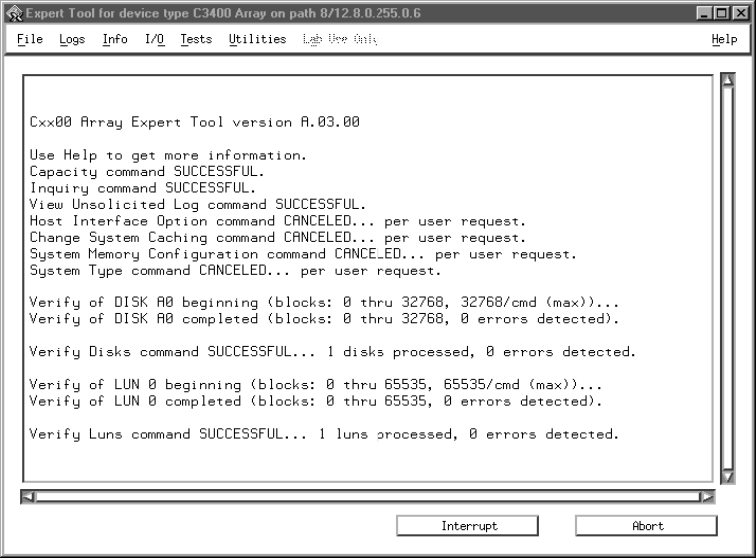
Task: Click the 'Verify Disks command SUCCESSFUL' line
Action: (333, 352)
